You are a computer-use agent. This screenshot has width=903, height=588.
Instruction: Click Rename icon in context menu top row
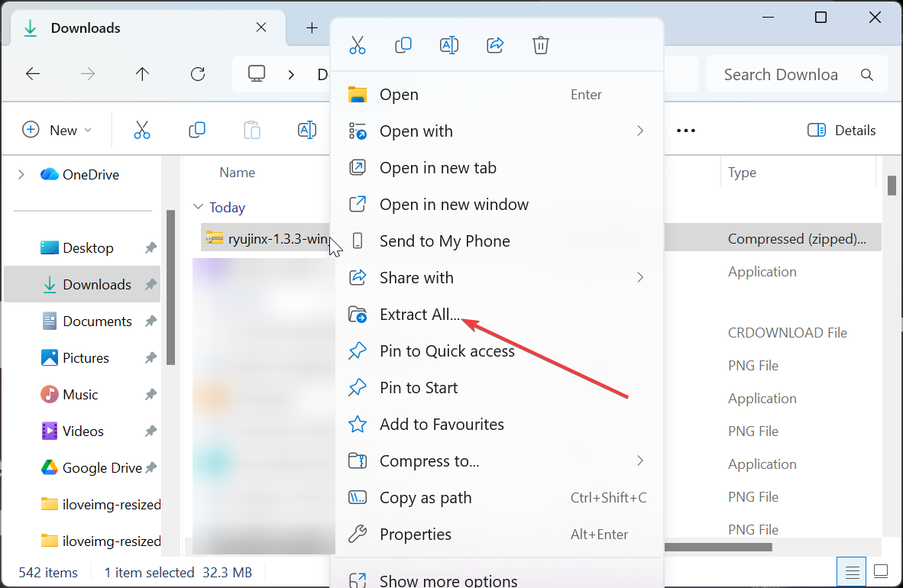coord(449,45)
